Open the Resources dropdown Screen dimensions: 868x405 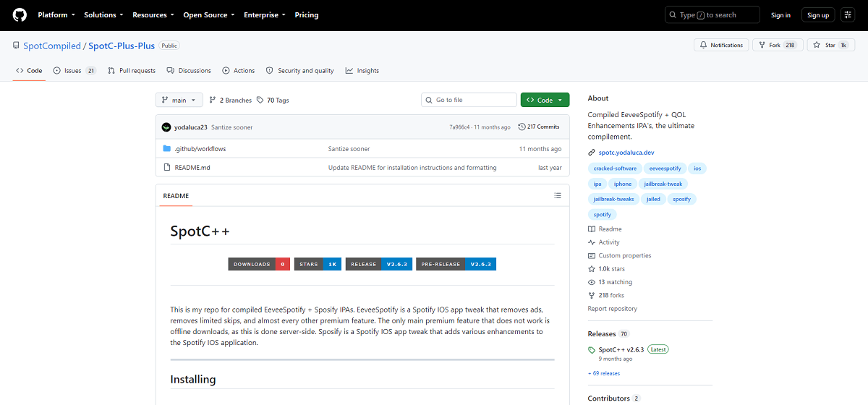click(153, 14)
